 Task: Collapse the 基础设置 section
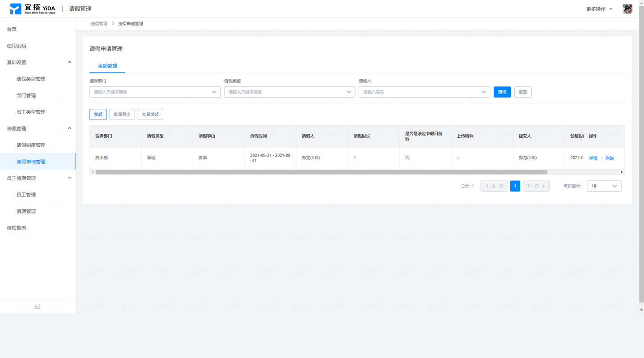pos(38,63)
